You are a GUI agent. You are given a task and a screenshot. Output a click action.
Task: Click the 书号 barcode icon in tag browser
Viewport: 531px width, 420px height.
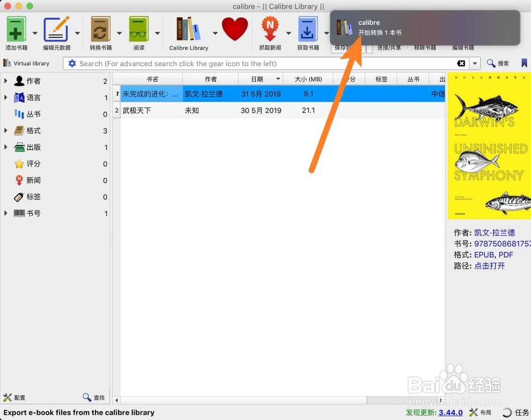coord(19,213)
